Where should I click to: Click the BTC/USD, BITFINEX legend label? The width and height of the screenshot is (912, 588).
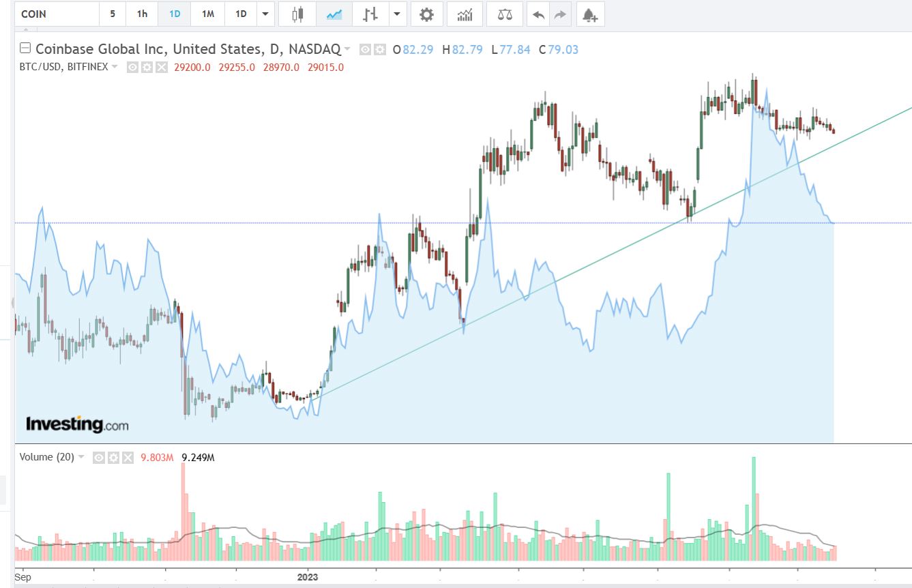[x=63, y=67]
